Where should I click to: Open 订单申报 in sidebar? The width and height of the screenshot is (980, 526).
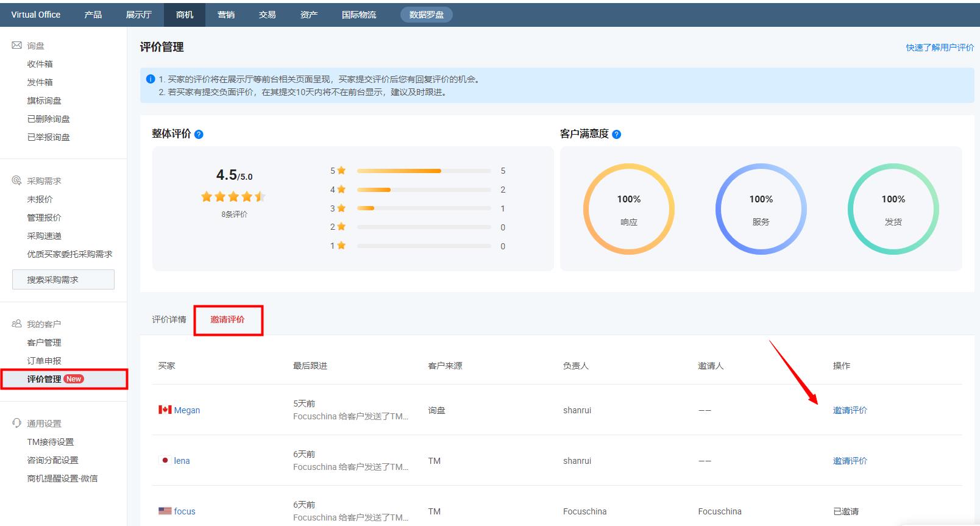coord(44,361)
